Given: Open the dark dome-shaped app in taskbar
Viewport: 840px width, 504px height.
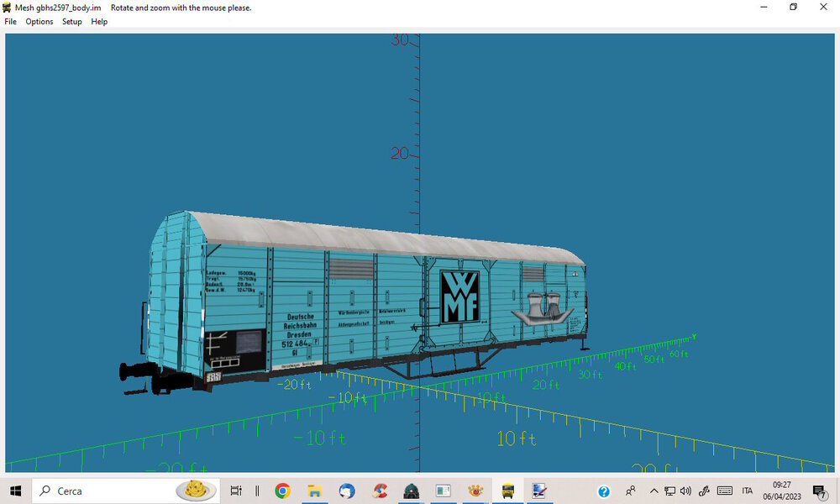Looking at the screenshot, I should tap(412, 491).
